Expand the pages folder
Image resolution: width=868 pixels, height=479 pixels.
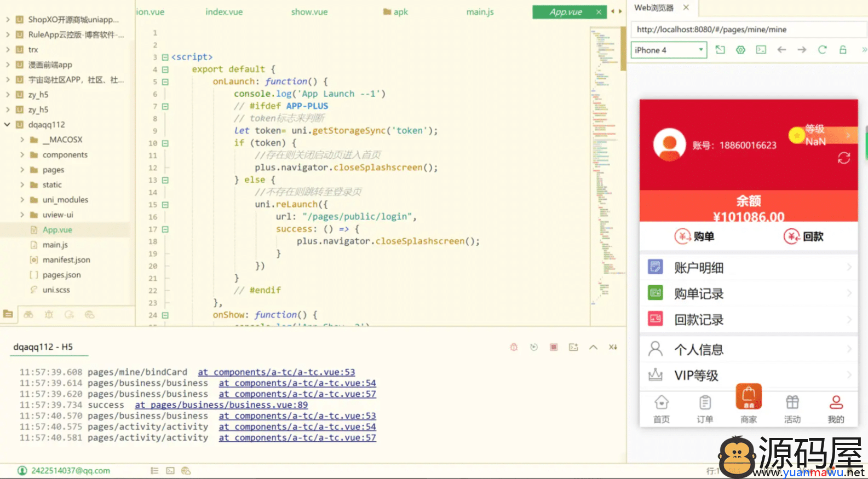tap(22, 170)
